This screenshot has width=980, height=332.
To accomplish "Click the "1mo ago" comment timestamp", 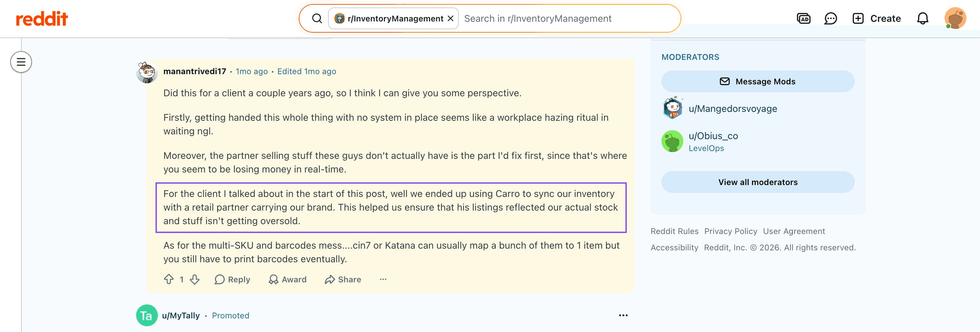I will (252, 71).
